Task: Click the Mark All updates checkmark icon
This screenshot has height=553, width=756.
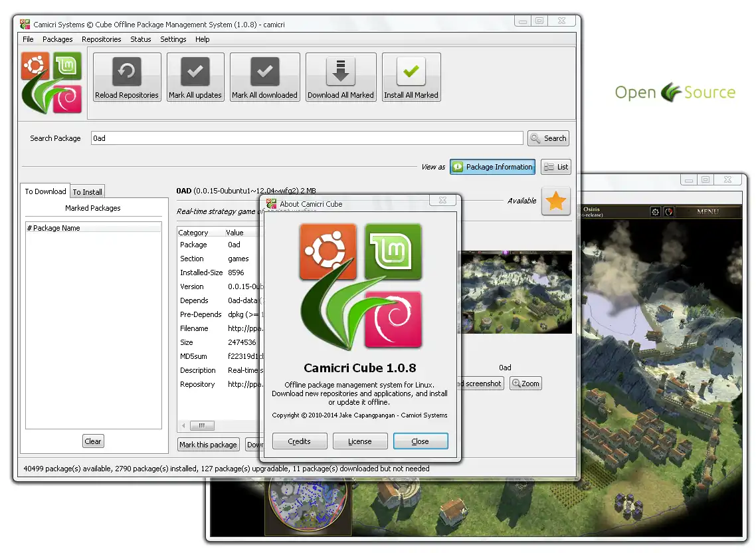Action: [x=195, y=71]
